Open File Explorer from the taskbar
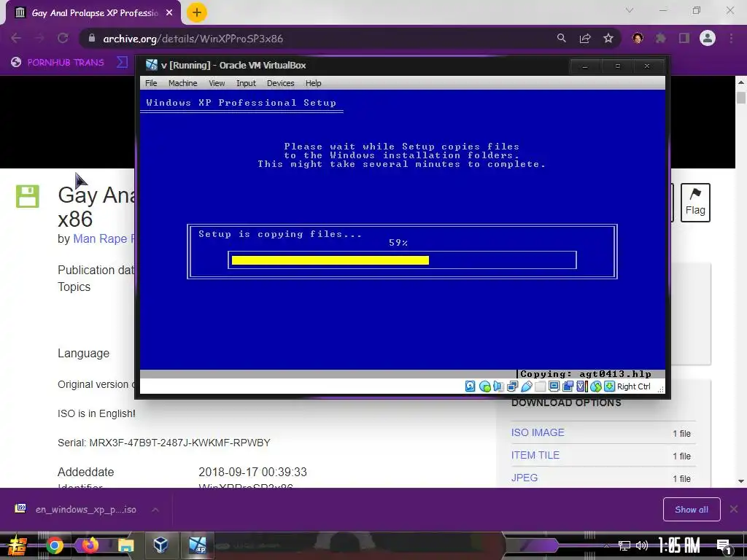The image size is (747, 560). click(125, 545)
